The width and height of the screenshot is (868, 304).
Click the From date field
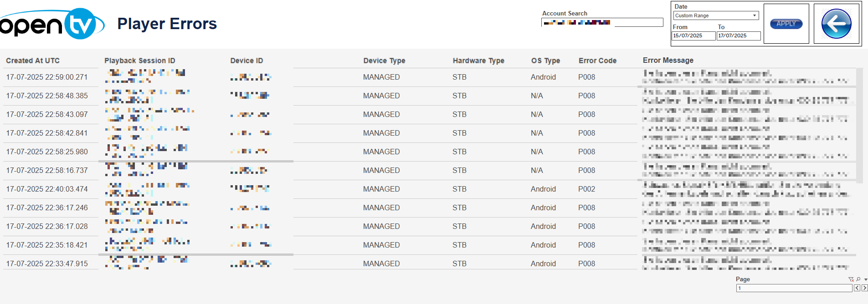tap(693, 35)
